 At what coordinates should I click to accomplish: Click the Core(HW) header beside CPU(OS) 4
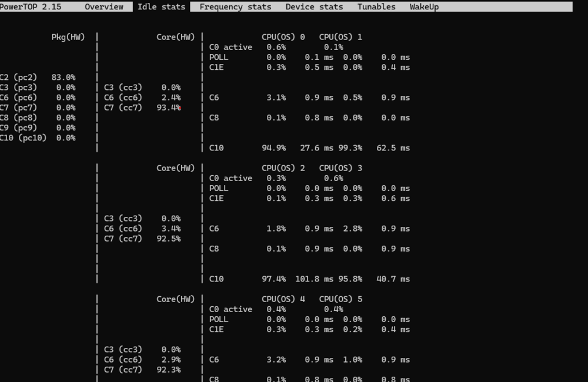(x=175, y=299)
